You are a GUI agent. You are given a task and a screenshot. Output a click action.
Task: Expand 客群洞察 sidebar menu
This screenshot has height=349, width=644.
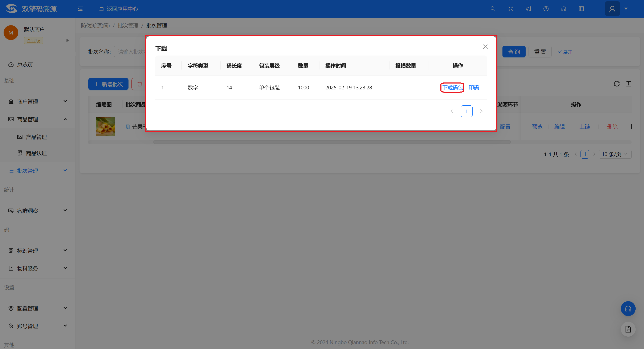click(37, 211)
